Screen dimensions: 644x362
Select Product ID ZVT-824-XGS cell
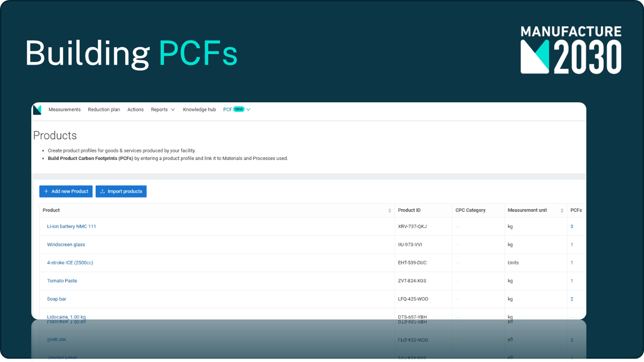point(423,281)
